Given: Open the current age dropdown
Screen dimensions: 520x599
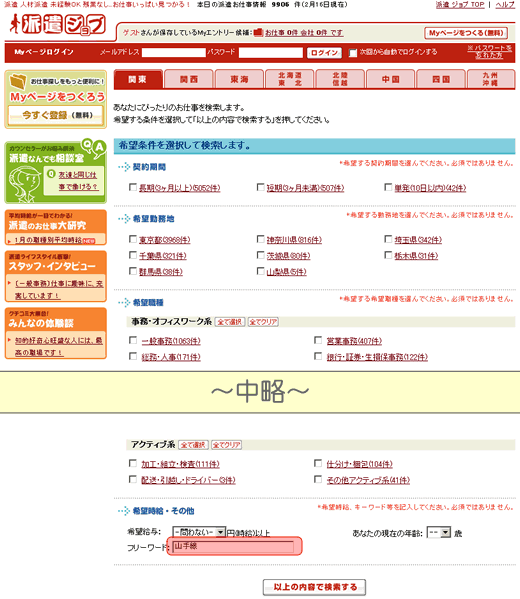Looking at the screenshot, I should 439,533.
